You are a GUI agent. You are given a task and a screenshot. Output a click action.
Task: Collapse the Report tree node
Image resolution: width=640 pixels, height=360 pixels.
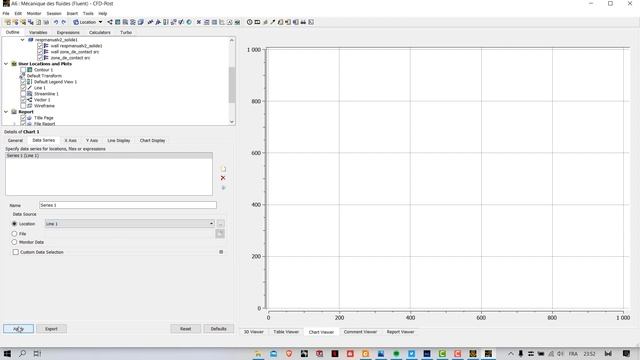6,112
